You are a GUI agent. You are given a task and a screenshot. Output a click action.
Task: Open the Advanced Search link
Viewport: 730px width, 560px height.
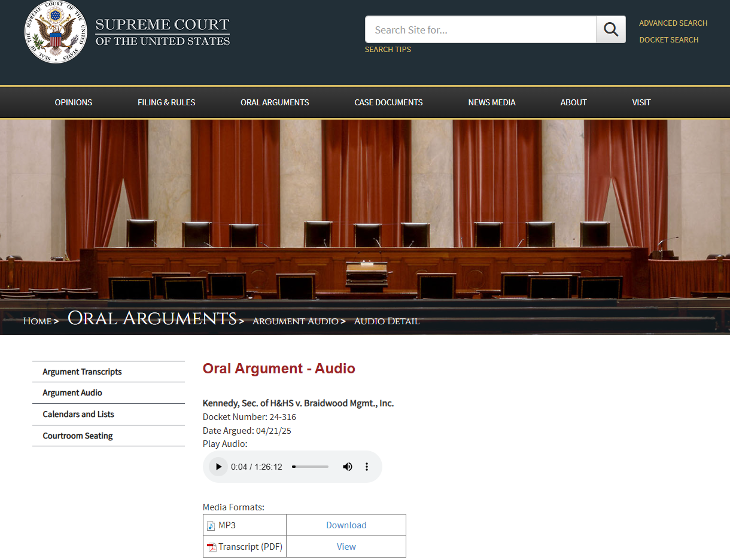tap(673, 23)
